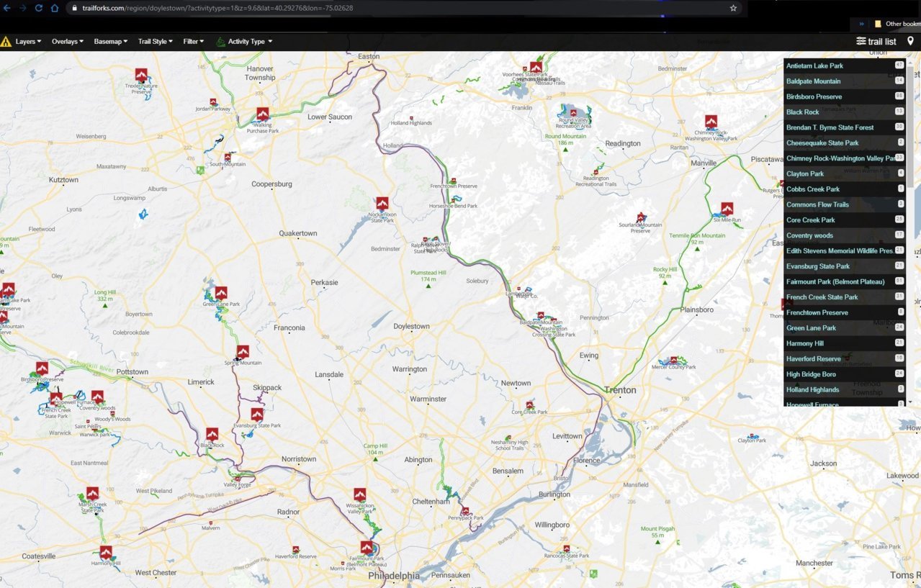This screenshot has height=588, width=921.
Task: Click the Green Lane Park map marker
Action: (221, 293)
